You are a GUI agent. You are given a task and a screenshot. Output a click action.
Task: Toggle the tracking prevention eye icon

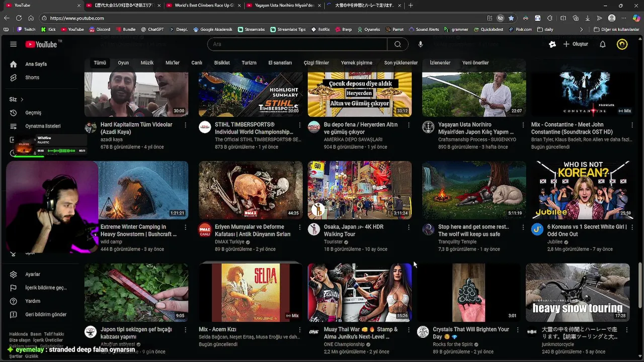point(500,18)
